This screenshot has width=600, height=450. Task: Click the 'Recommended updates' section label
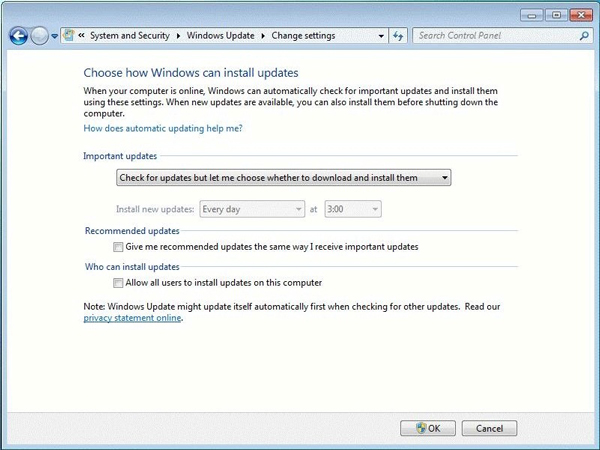point(132,231)
